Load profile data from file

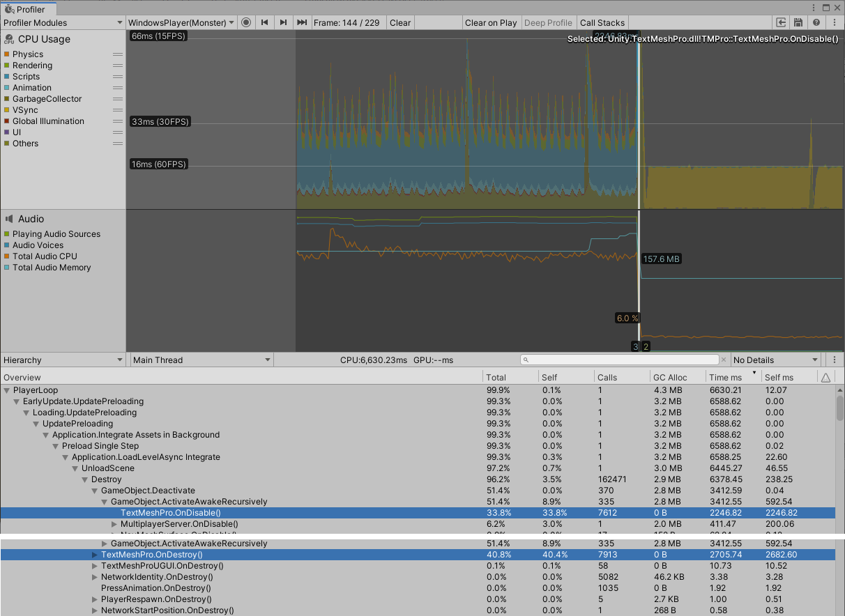point(782,22)
